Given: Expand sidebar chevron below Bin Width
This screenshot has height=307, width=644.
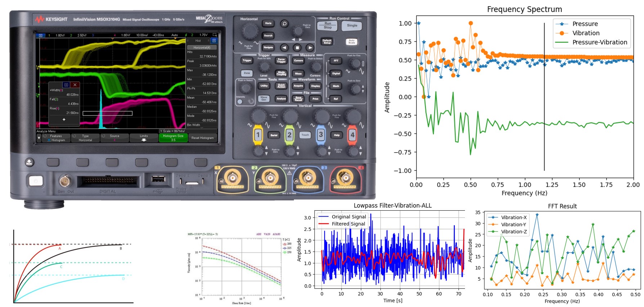Looking at the screenshot, I should coord(202,127).
